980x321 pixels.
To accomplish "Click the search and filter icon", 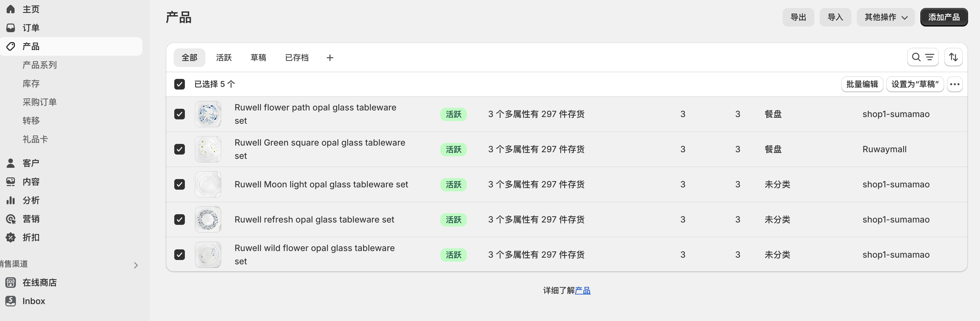I will coord(923,57).
